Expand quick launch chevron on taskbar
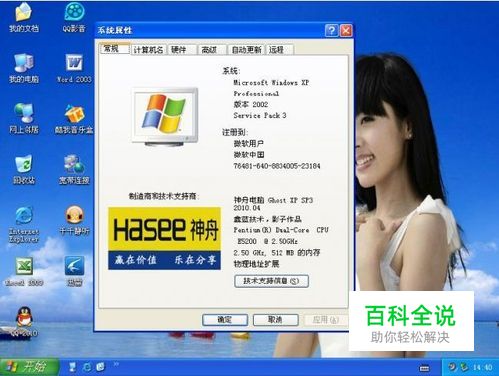 coord(116,364)
